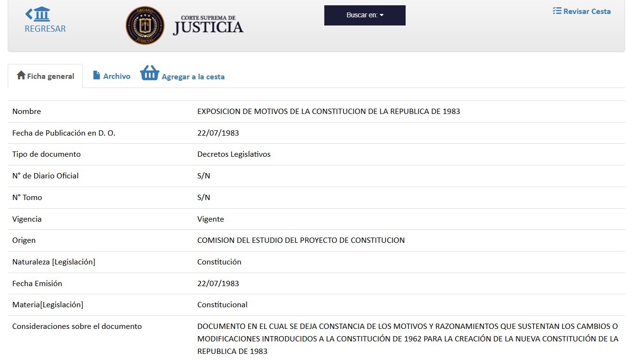Click the publication date 22/07/1983 value
Viewport: 638px width, 364px height.
(218, 133)
